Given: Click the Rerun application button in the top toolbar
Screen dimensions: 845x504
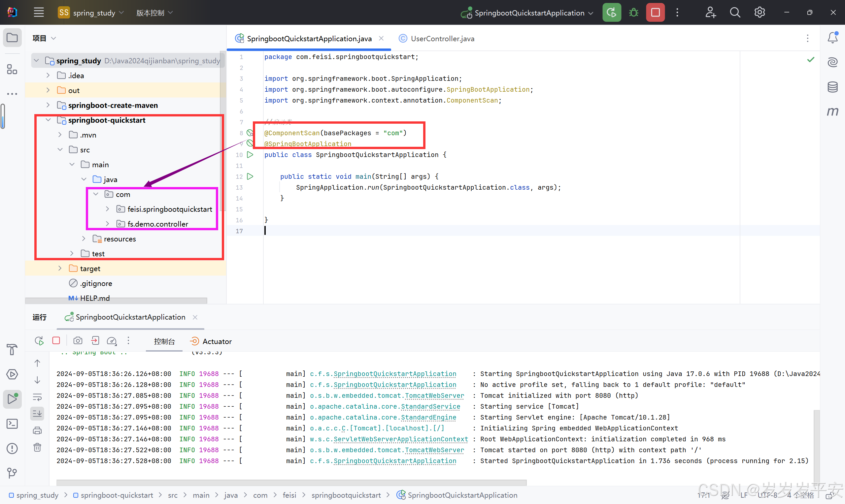Looking at the screenshot, I should click(x=612, y=13).
